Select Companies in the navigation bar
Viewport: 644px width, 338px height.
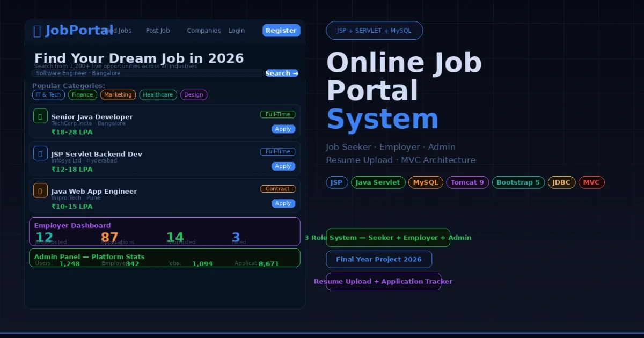[203, 31]
